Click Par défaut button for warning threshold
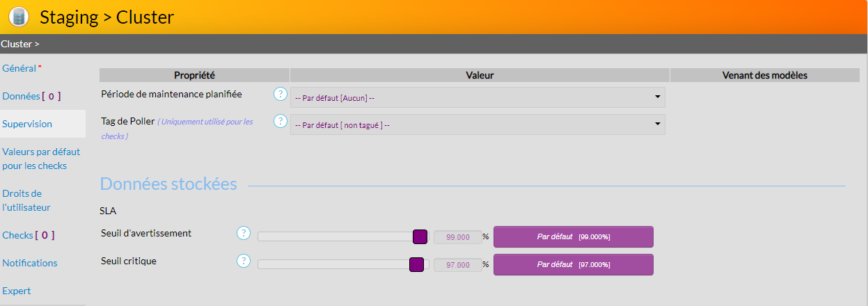Screen dimensions: 868x306 tap(573, 236)
